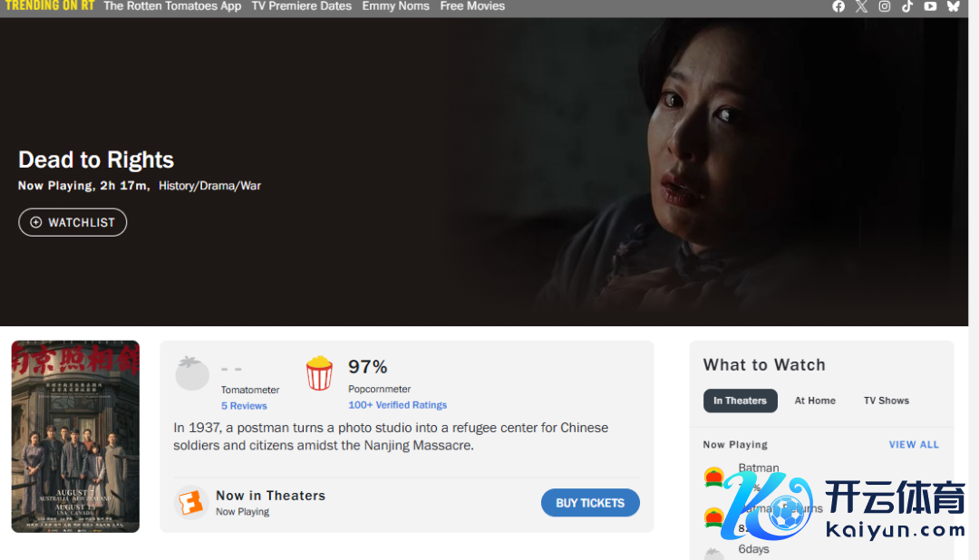The width and height of the screenshot is (979, 560).
Task: Switch to the TV Shows tab
Action: pyautogui.click(x=886, y=401)
